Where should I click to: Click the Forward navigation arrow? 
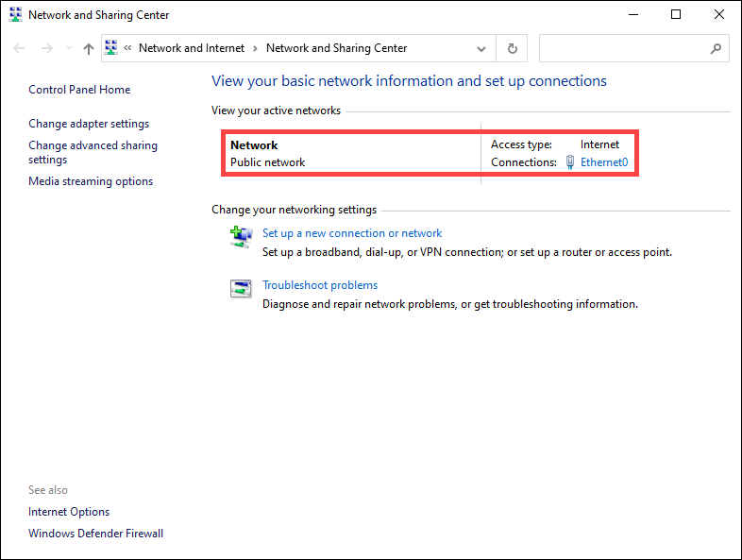point(46,48)
